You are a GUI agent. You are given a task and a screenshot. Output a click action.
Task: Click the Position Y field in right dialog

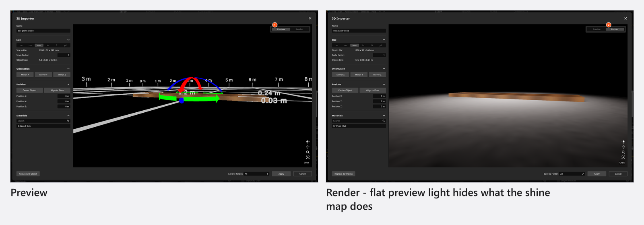(379, 101)
